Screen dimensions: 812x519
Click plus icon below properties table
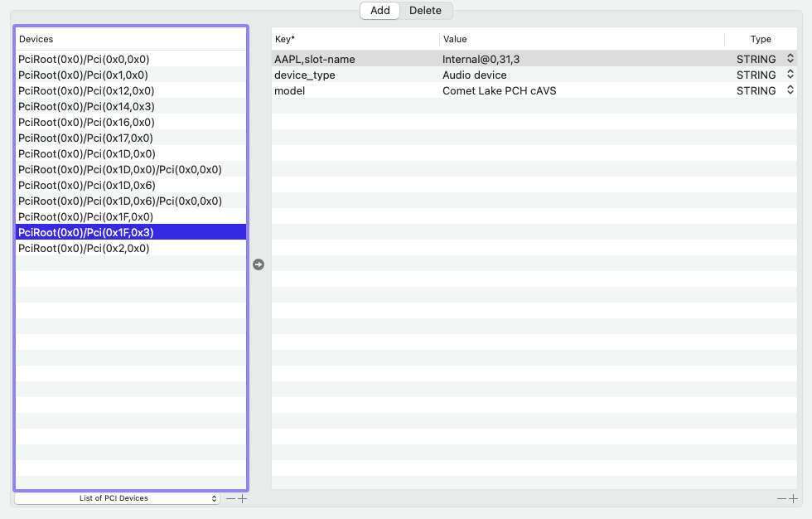tap(793, 498)
